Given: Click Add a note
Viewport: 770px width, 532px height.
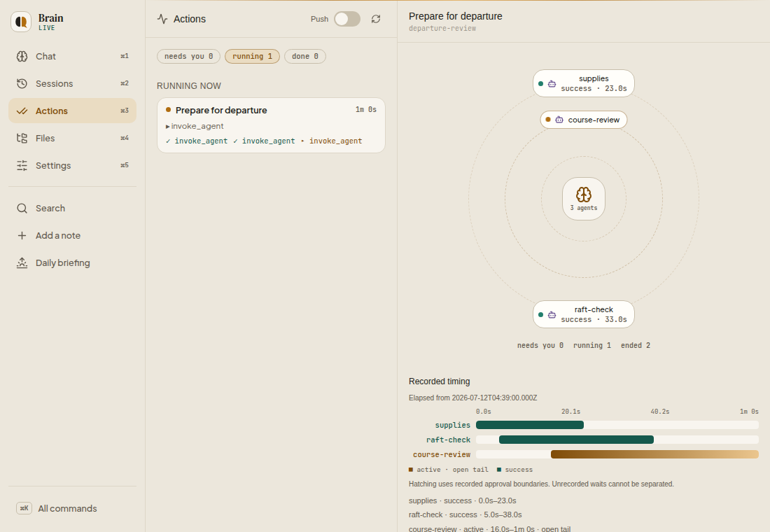Looking at the screenshot, I should point(72,235).
